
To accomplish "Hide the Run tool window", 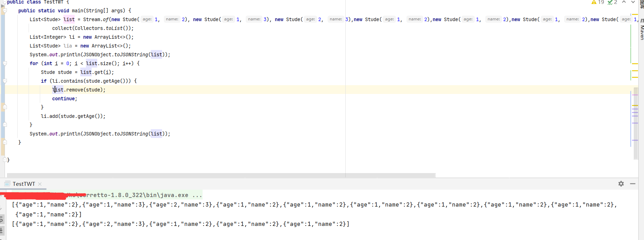I will pyautogui.click(x=633, y=184).
